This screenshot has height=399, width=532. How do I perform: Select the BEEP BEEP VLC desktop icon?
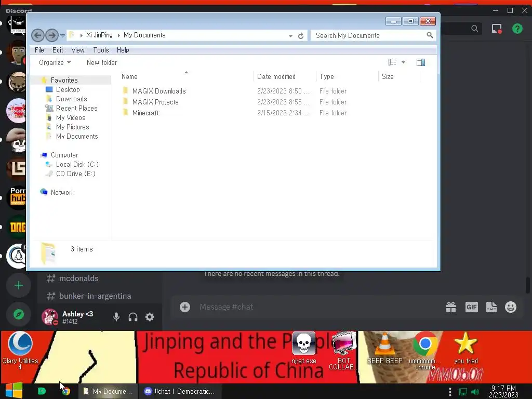click(x=384, y=348)
